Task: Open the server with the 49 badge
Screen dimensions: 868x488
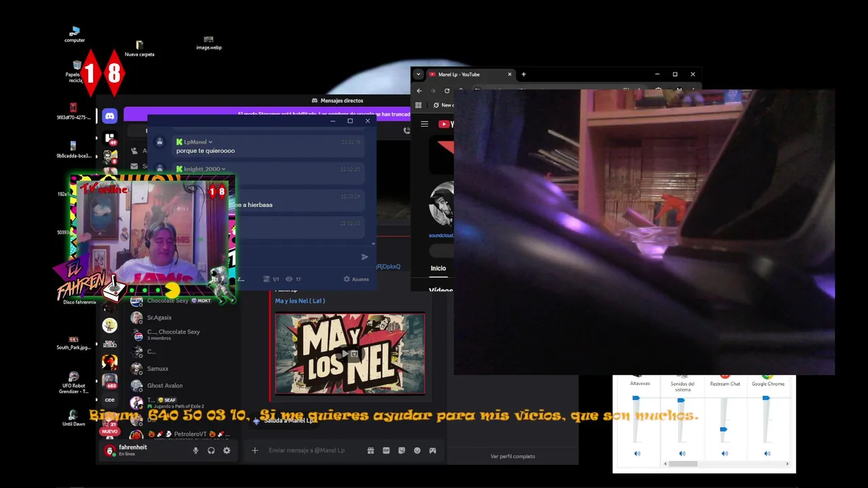Action: [x=110, y=139]
